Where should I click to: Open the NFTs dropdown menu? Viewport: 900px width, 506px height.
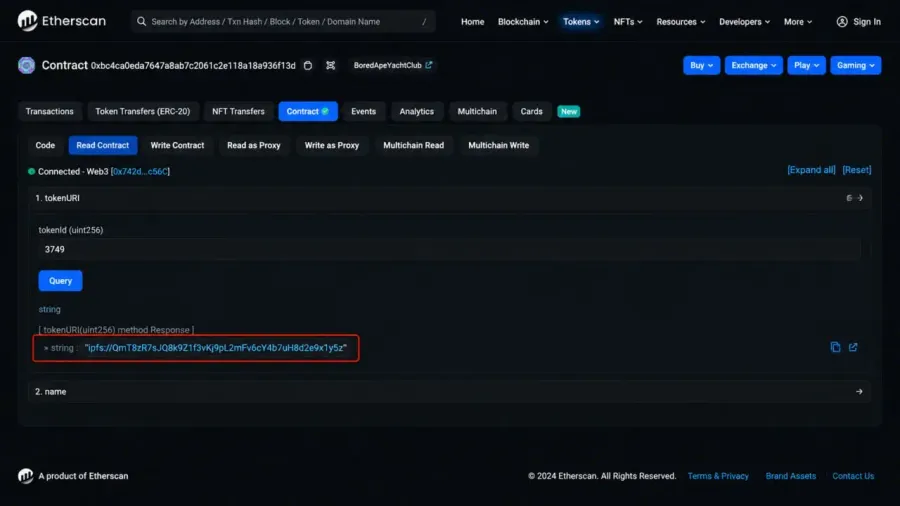628,22
